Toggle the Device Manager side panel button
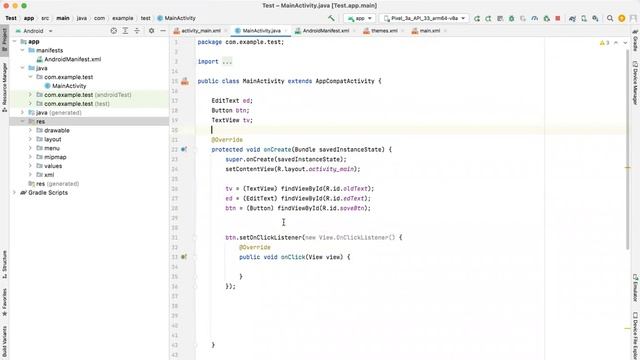 click(635, 83)
